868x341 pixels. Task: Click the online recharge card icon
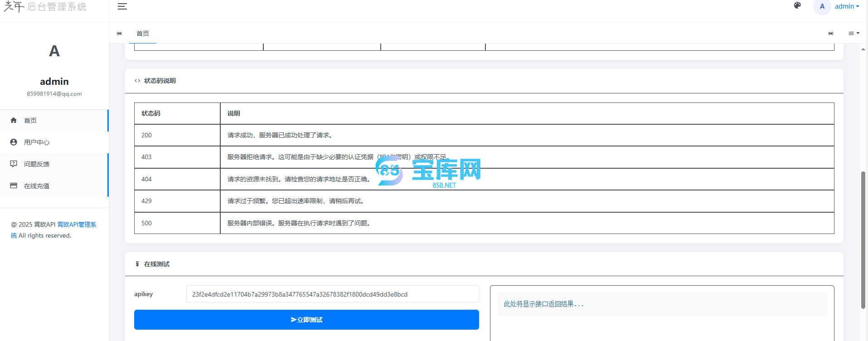click(14, 185)
